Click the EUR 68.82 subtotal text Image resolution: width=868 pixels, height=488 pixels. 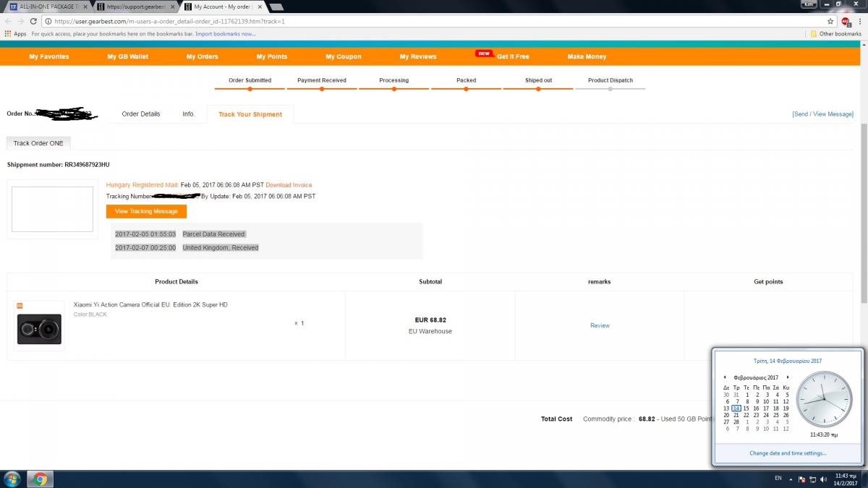click(430, 320)
